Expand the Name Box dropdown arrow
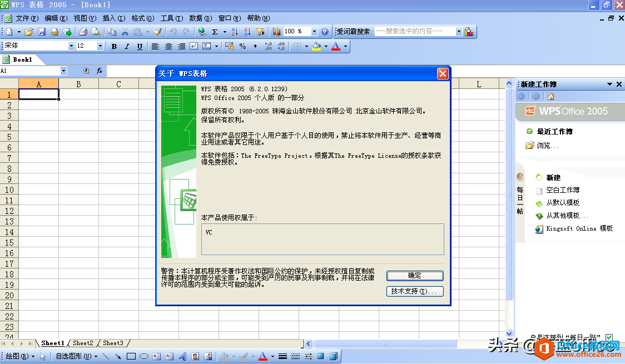The height and width of the screenshot is (364, 625). tap(63, 71)
